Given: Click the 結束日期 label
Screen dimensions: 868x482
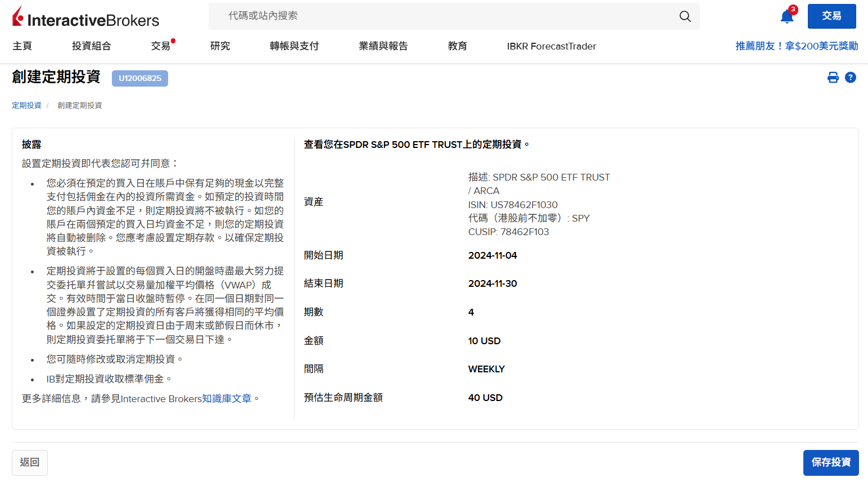Looking at the screenshot, I should click(x=324, y=283).
